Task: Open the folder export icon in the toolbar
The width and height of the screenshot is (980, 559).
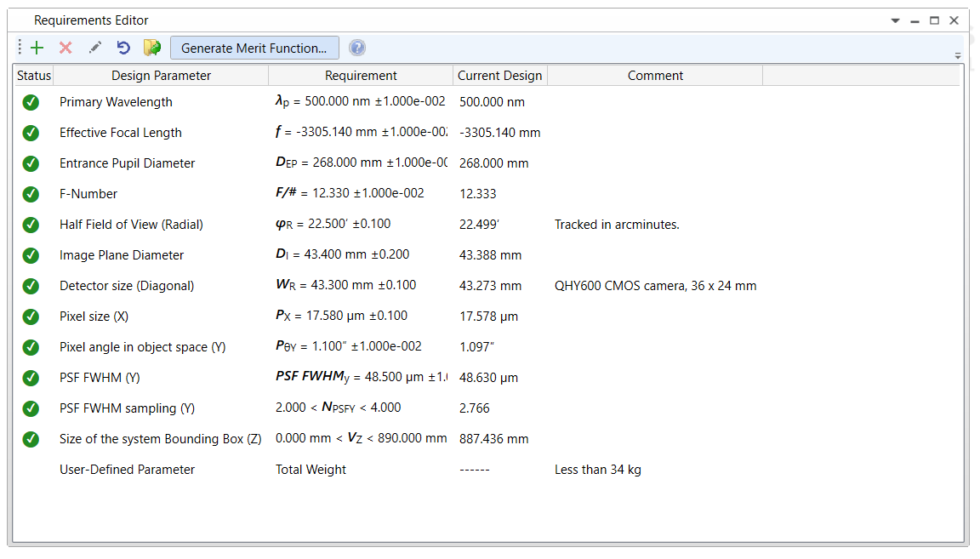Action: [x=152, y=48]
